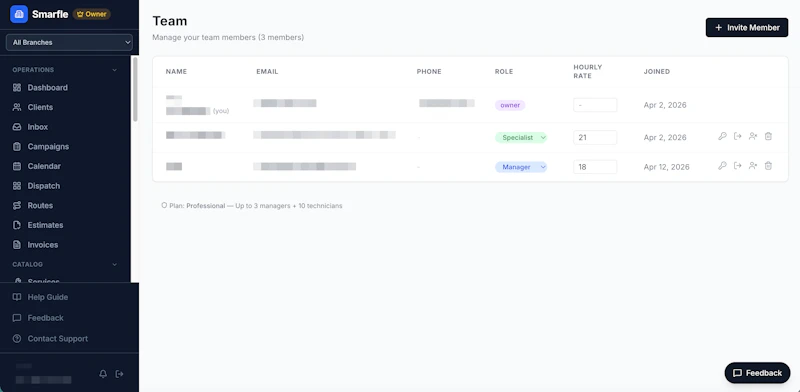Screen dimensions: 800x392
Task: Go to Dispatch page
Action: 44,186
